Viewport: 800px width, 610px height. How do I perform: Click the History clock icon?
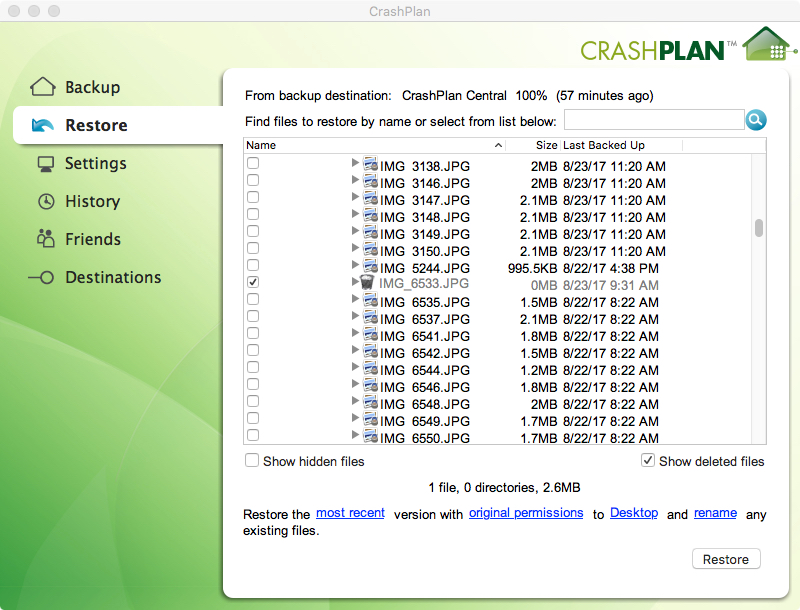click(46, 201)
